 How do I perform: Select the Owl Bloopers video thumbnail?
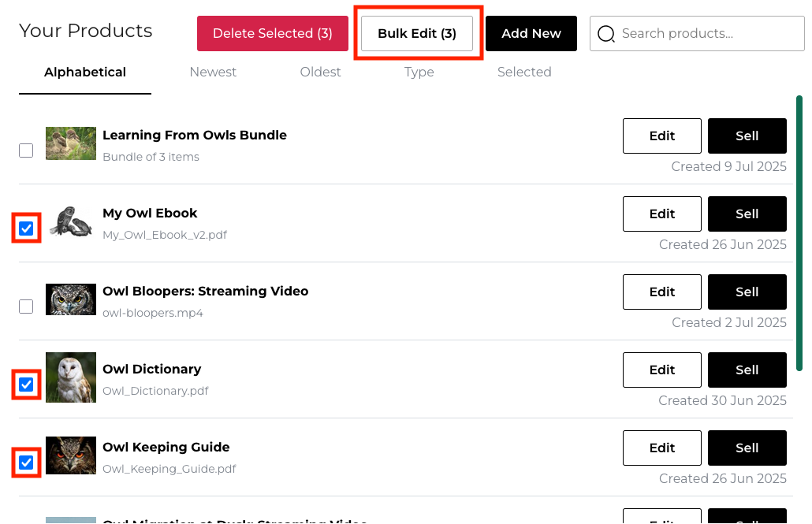(71, 299)
